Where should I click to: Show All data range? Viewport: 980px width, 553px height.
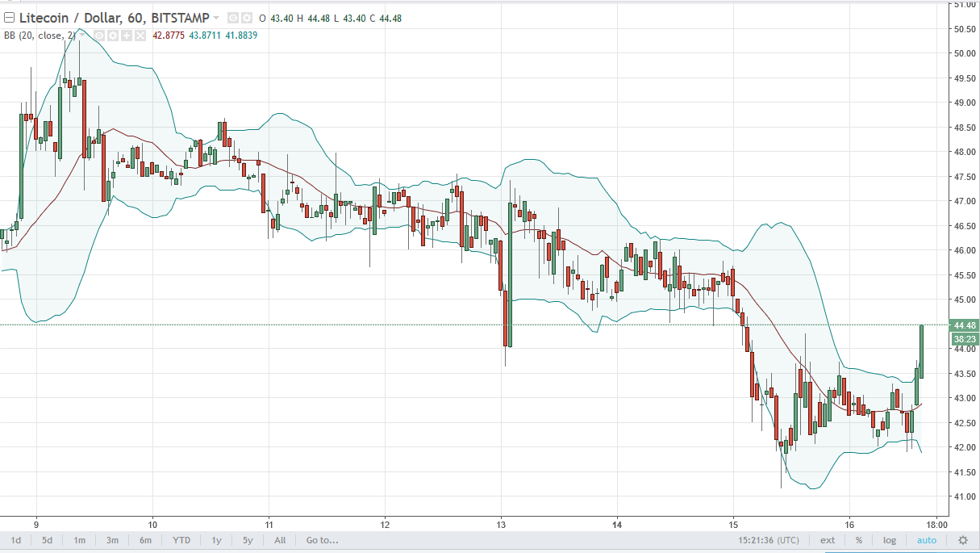pyautogui.click(x=280, y=540)
